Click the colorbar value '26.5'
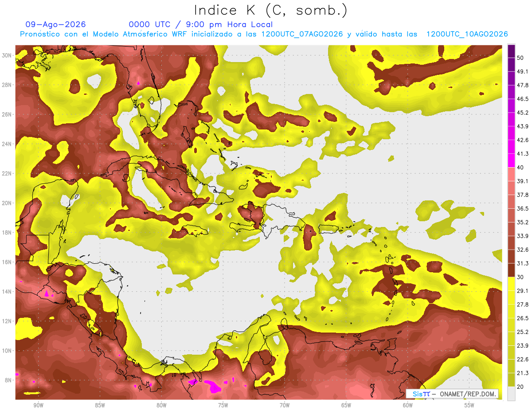 coord(523,318)
